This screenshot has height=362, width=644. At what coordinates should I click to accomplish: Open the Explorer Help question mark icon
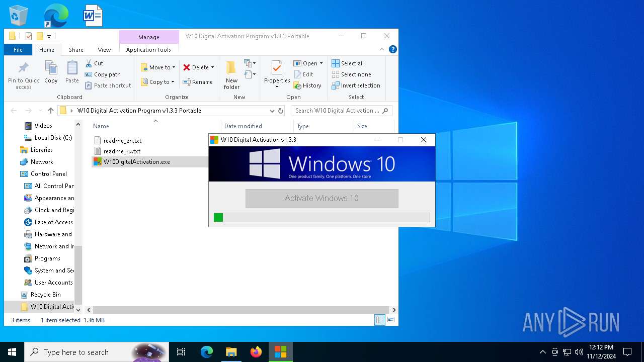pyautogui.click(x=393, y=49)
